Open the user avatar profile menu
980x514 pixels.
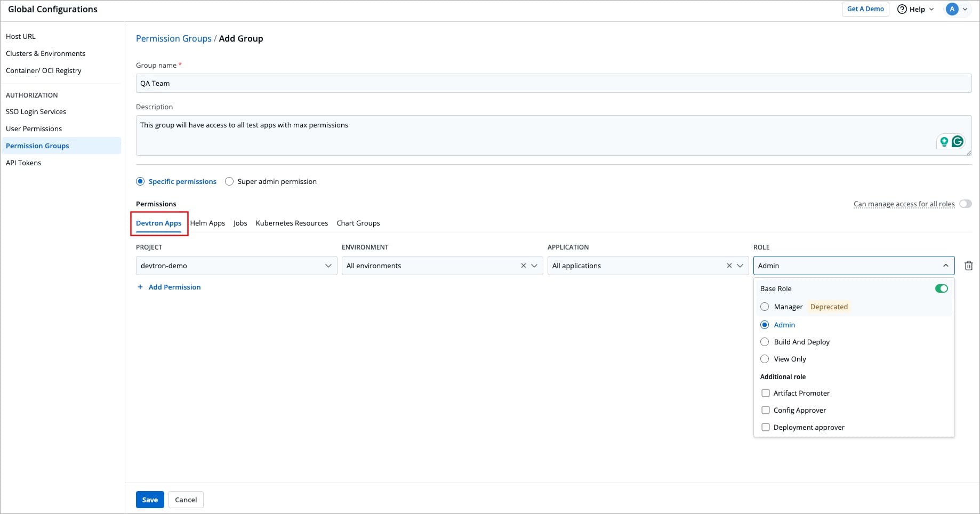[952, 9]
